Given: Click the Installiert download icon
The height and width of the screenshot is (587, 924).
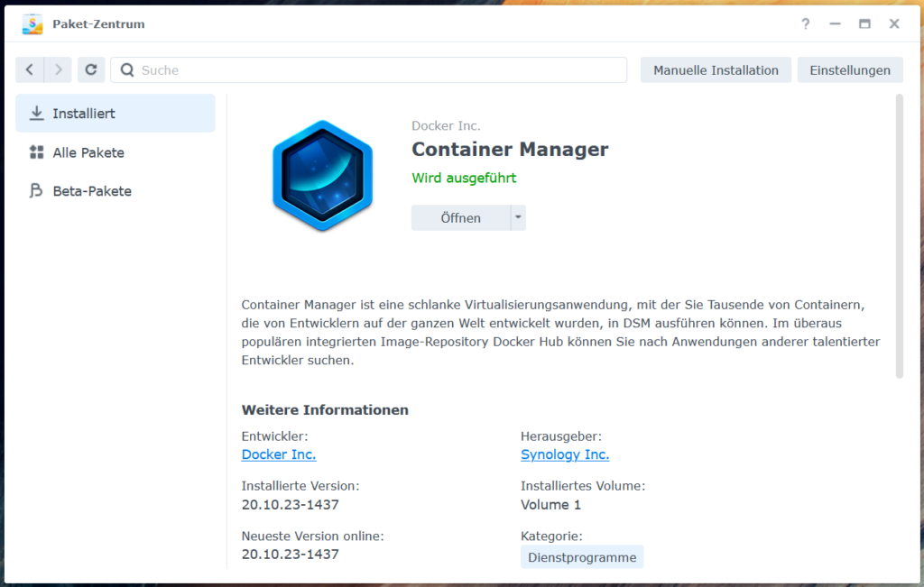Looking at the screenshot, I should pyautogui.click(x=36, y=113).
